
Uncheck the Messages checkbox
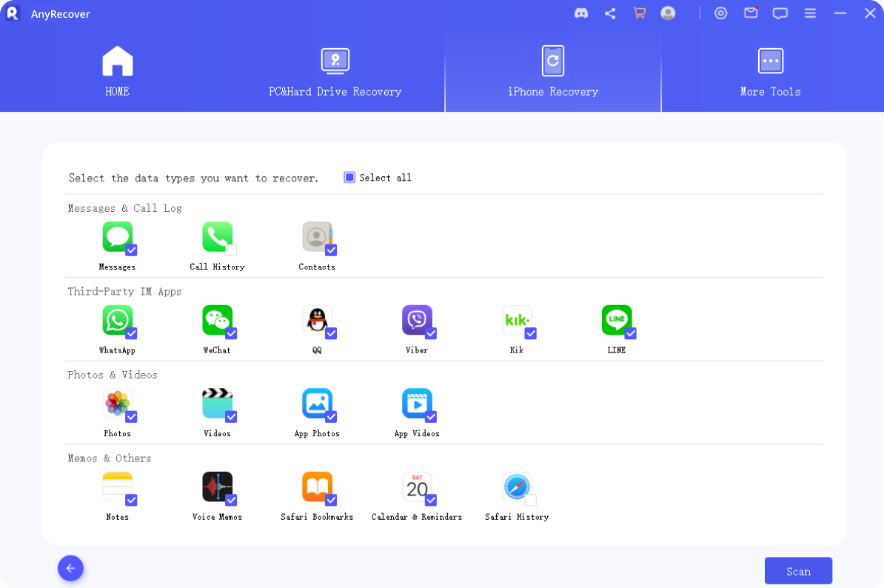tap(131, 250)
